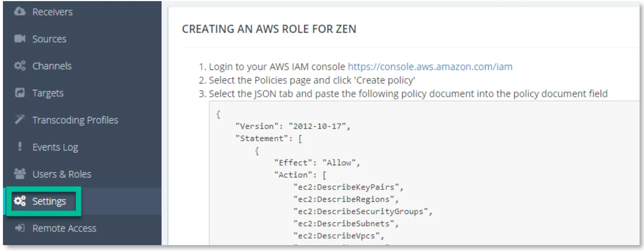The width and height of the screenshot is (644, 251).
Task: Click the "ec2:DescribeVpcs" line
Action: [339, 236]
